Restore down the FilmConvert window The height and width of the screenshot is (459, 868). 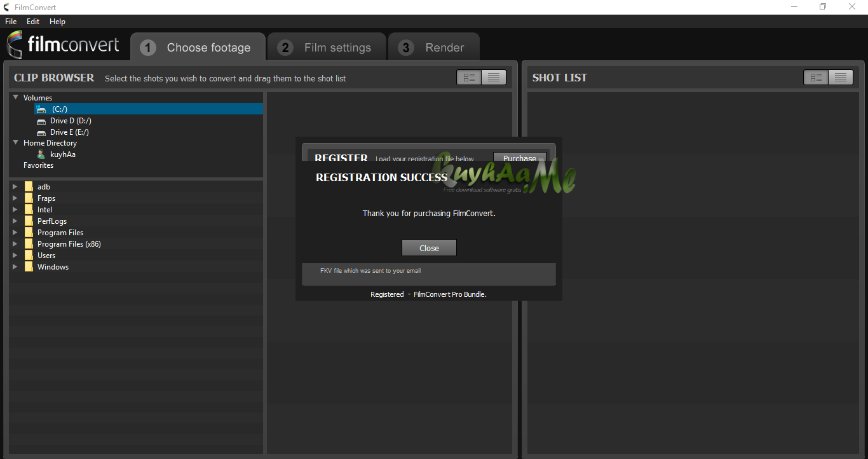(x=824, y=7)
